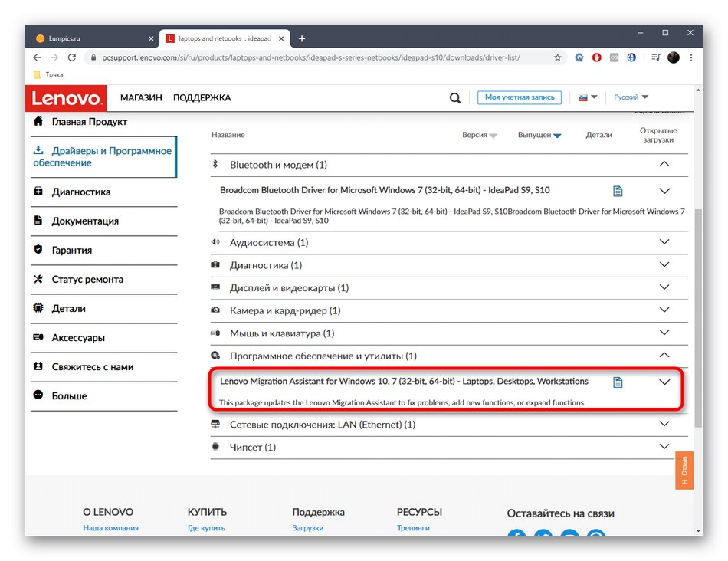
Task: Click Моя учетная запись button
Action: [519, 97]
